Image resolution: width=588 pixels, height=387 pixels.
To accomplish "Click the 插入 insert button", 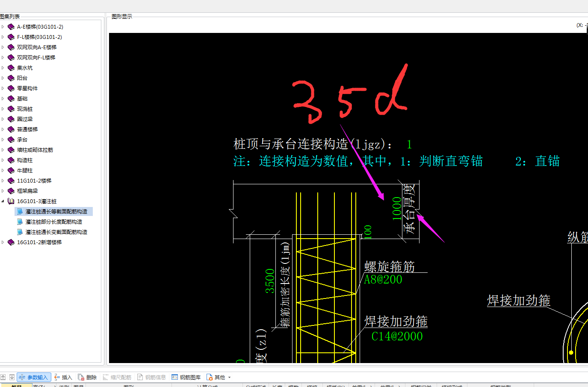I will (63, 377).
